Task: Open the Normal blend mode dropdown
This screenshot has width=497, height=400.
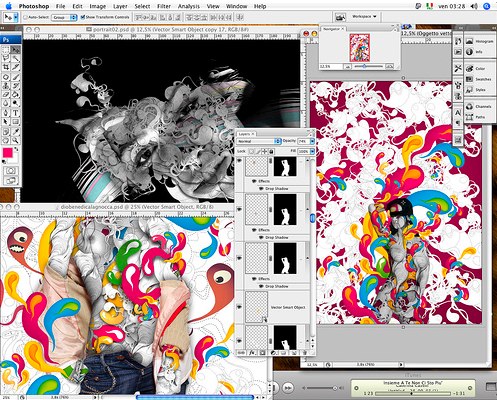Action: (259, 141)
